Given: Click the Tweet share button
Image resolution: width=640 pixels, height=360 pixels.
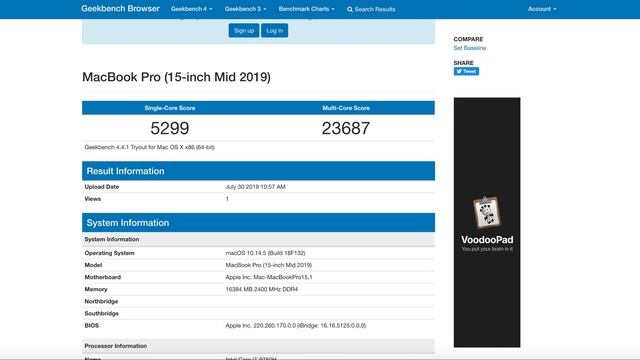Looking at the screenshot, I should click(x=466, y=71).
